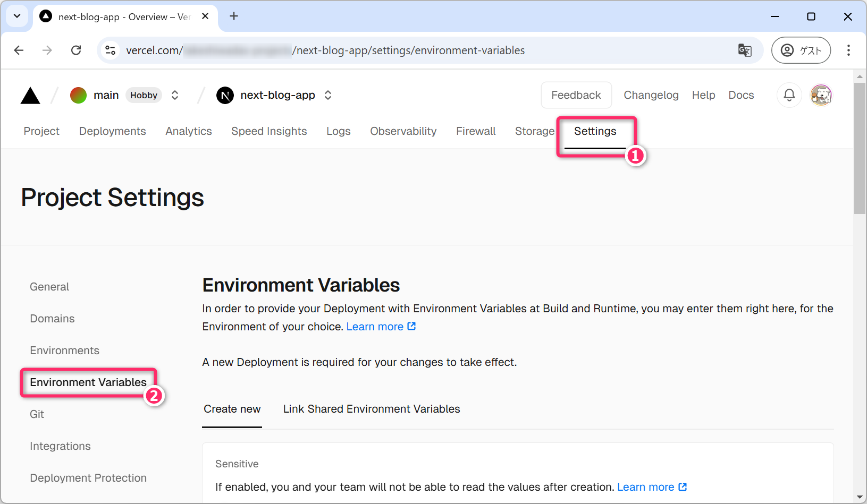This screenshot has height=504, width=867.
Task: Click the browser translate icon
Action: click(745, 50)
